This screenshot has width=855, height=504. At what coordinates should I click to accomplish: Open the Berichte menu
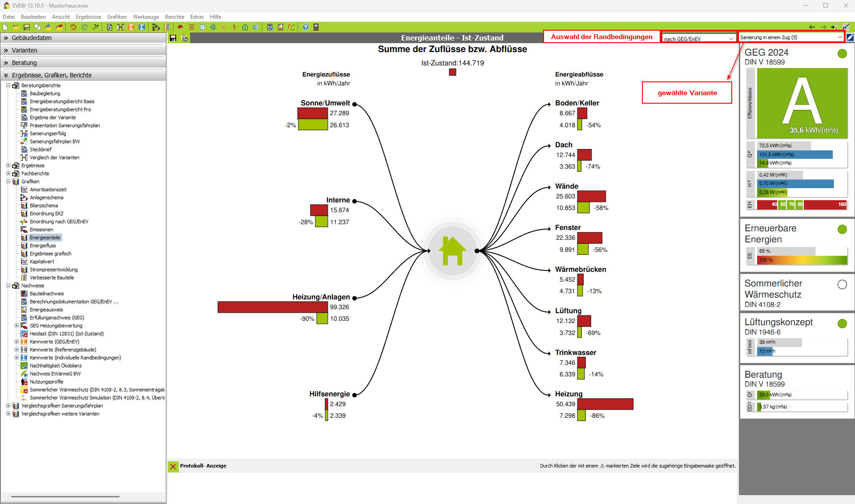[x=174, y=17]
